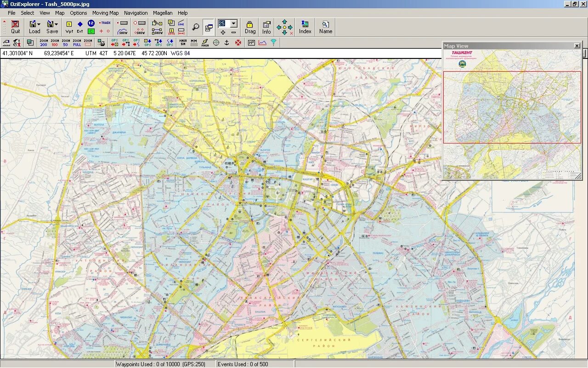
Task: Click GPS route upload icon
Action: tap(125, 43)
